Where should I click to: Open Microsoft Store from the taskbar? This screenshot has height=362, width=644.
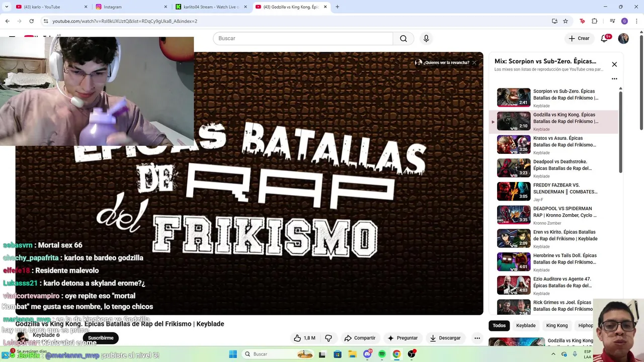point(338,354)
